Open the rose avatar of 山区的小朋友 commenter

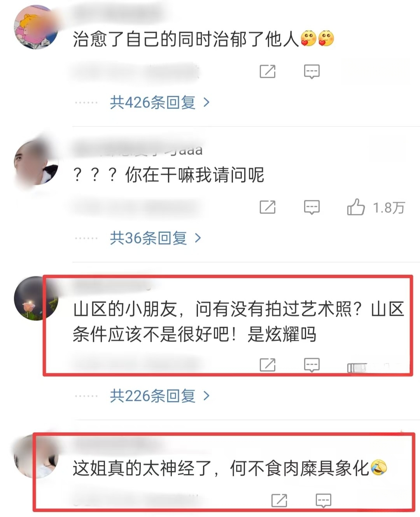[36, 298]
